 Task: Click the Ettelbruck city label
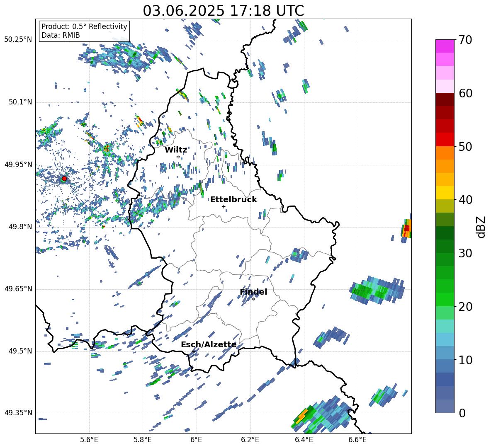(x=233, y=200)
